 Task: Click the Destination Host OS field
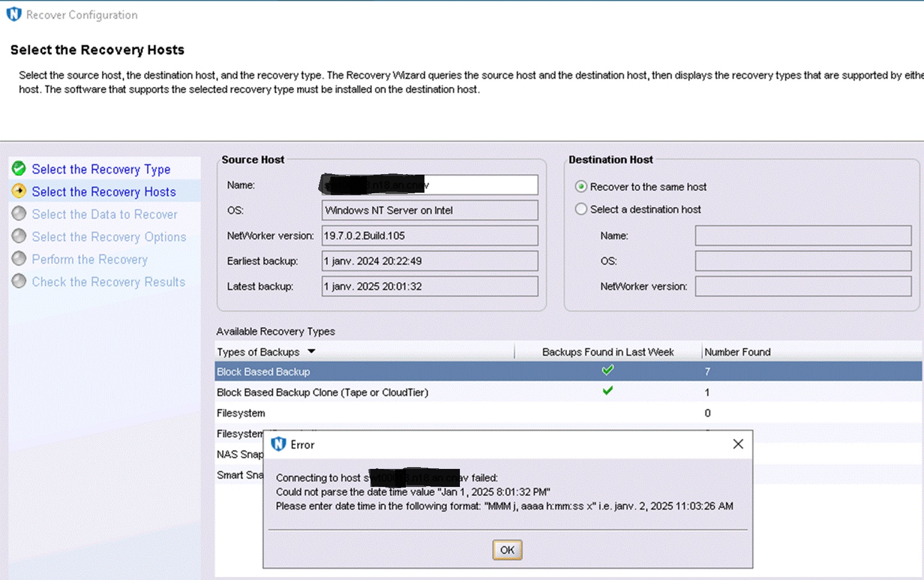tap(803, 261)
